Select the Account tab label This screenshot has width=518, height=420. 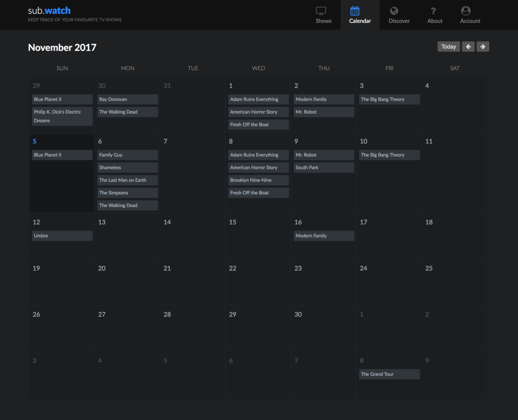(470, 21)
